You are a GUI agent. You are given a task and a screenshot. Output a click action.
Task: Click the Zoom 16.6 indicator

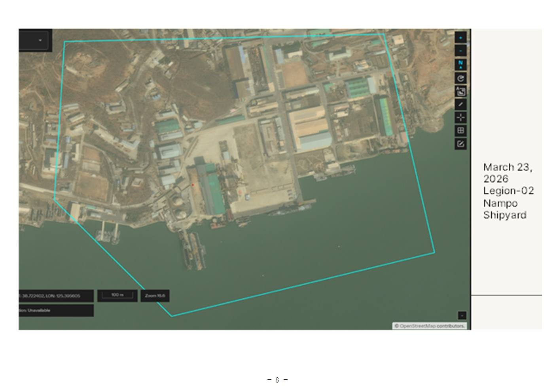[x=155, y=296]
